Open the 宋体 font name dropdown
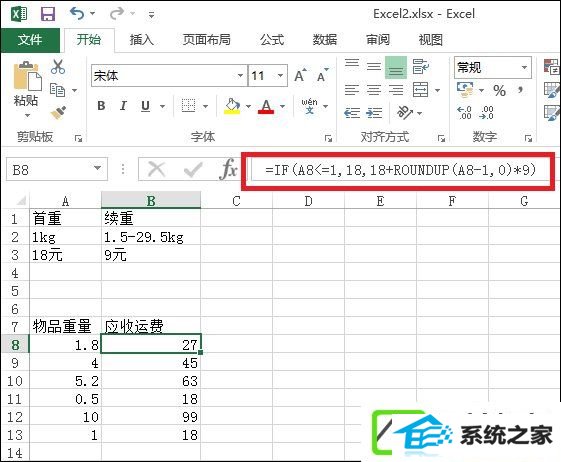The image size is (561, 462). point(240,76)
